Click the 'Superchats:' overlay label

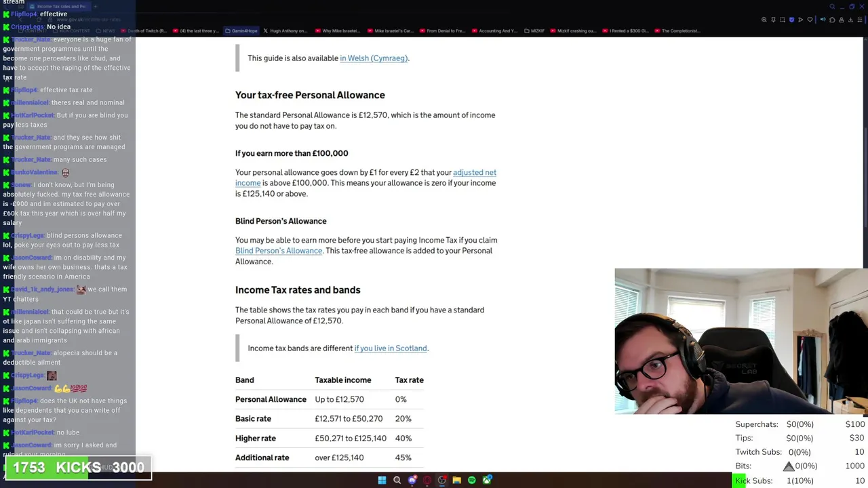coord(757,424)
